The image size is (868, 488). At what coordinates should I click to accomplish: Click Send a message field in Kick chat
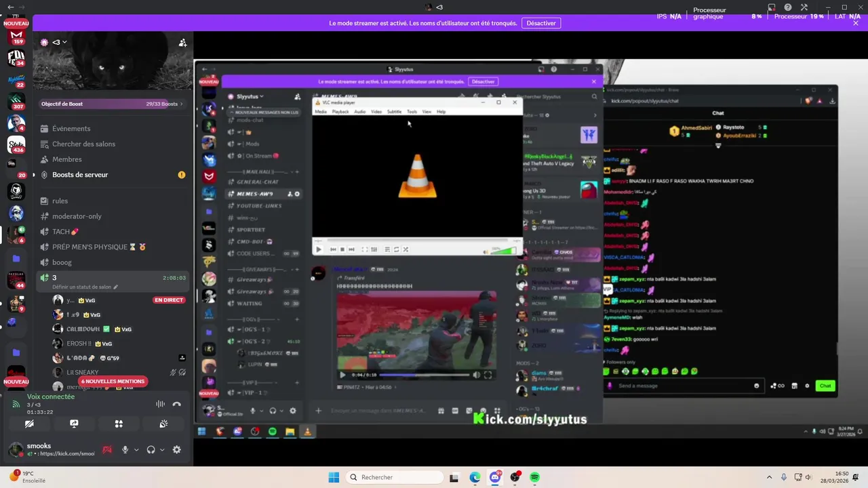pyautogui.click(x=684, y=386)
